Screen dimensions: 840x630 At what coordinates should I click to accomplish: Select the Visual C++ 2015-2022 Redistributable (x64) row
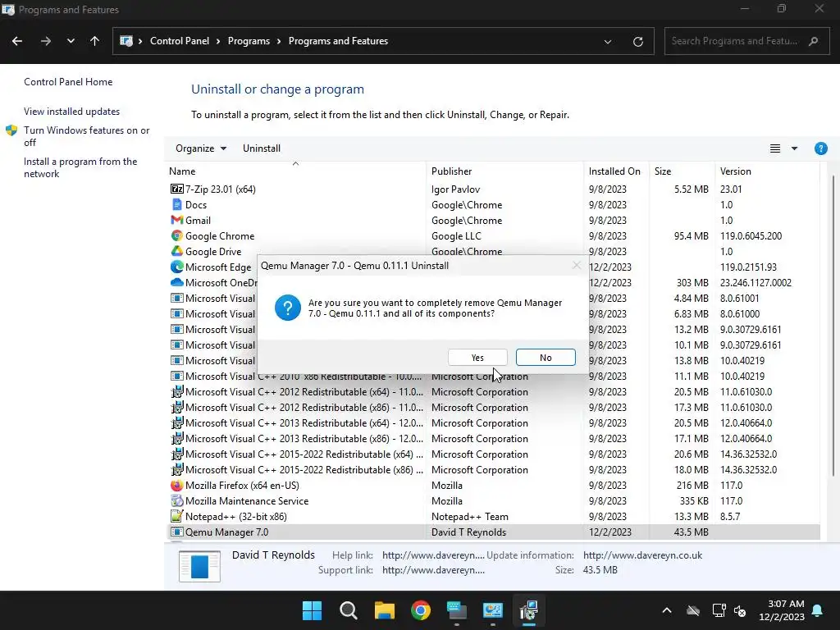494,454
